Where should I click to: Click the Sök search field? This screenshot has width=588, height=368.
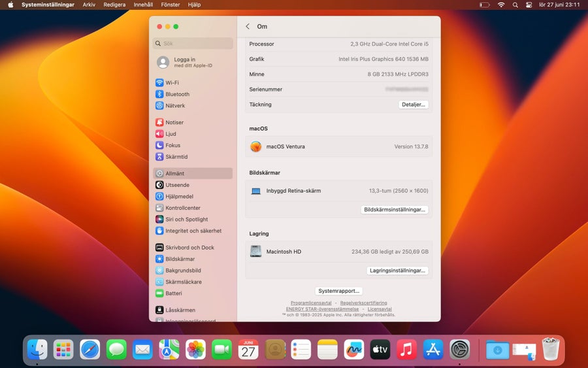pyautogui.click(x=193, y=43)
